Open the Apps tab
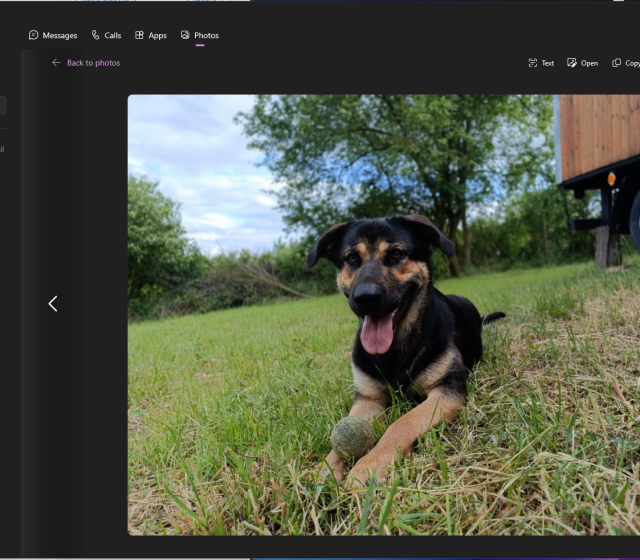 tap(157, 35)
